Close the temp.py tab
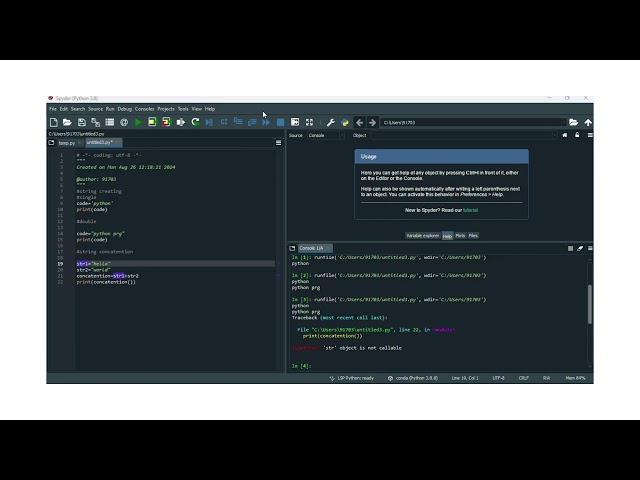The image size is (640, 480). tap(80, 143)
